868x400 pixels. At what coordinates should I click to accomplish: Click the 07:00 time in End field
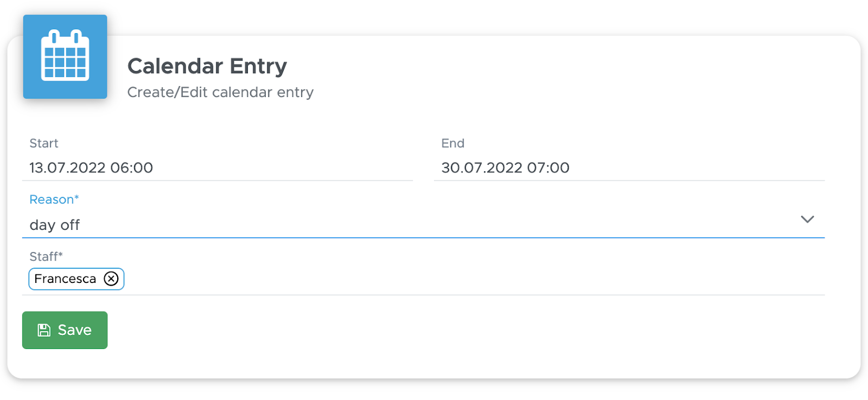pos(548,167)
